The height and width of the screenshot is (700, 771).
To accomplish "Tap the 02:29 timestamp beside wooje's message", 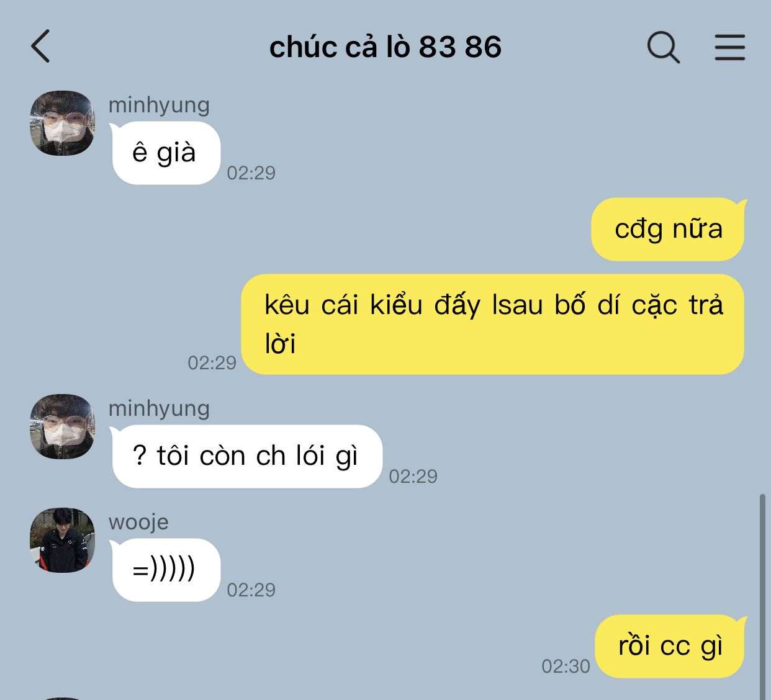I will pos(251,590).
